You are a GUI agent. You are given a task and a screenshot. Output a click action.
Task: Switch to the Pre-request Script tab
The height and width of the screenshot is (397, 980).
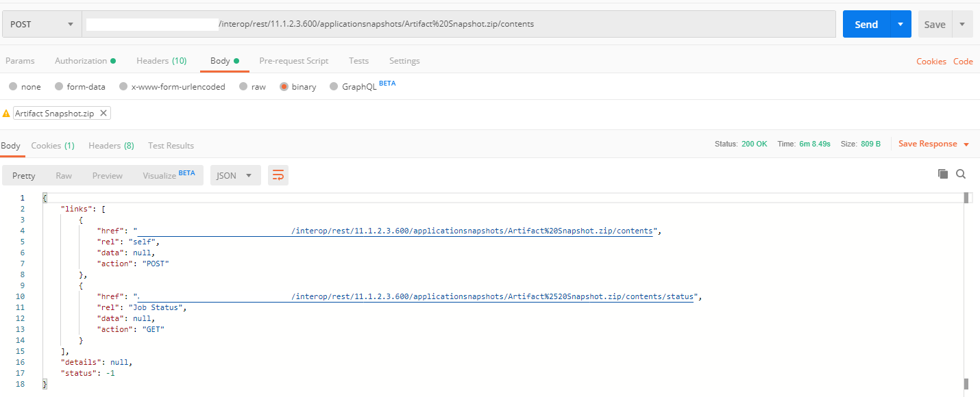tap(293, 61)
